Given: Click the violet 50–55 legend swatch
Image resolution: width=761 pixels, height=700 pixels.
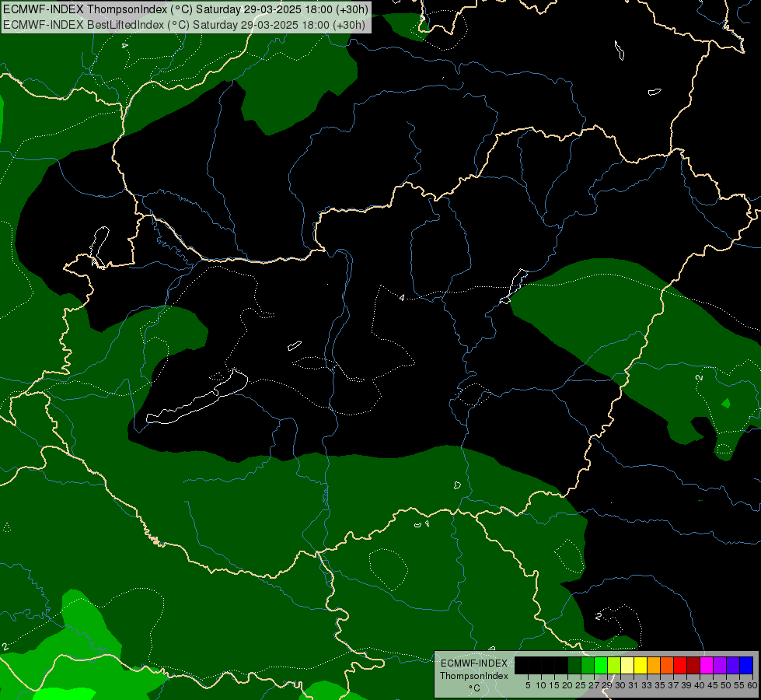Looking at the screenshot, I should (x=733, y=665).
